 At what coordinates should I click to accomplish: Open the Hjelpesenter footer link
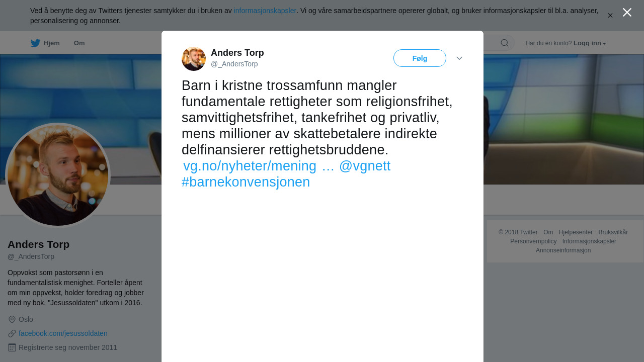pos(576,232)
